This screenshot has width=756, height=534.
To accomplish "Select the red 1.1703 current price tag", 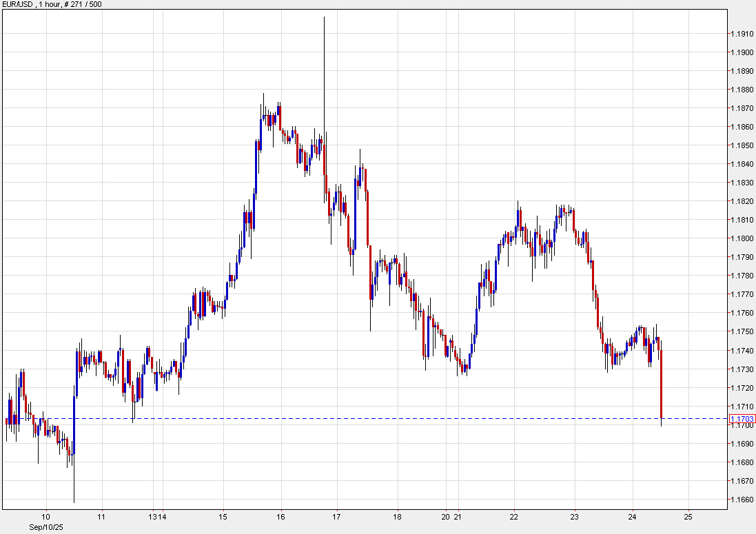I will (744, 418).
